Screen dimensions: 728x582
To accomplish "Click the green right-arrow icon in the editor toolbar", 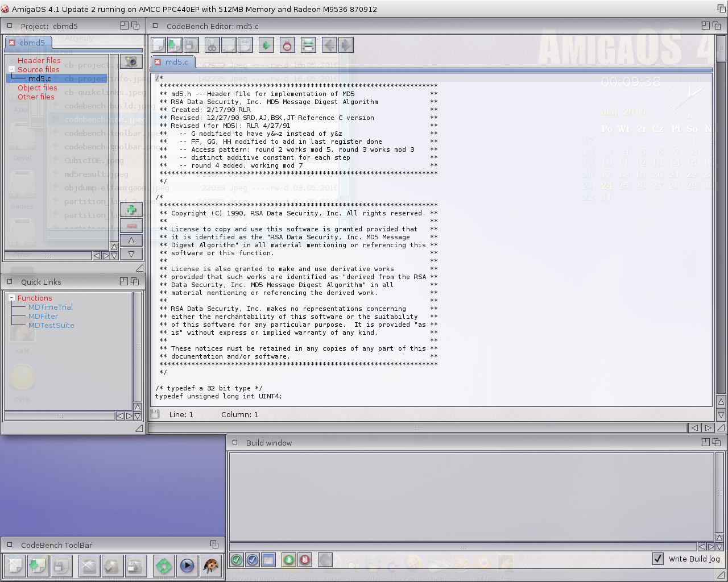I will (x=266, y=45).
